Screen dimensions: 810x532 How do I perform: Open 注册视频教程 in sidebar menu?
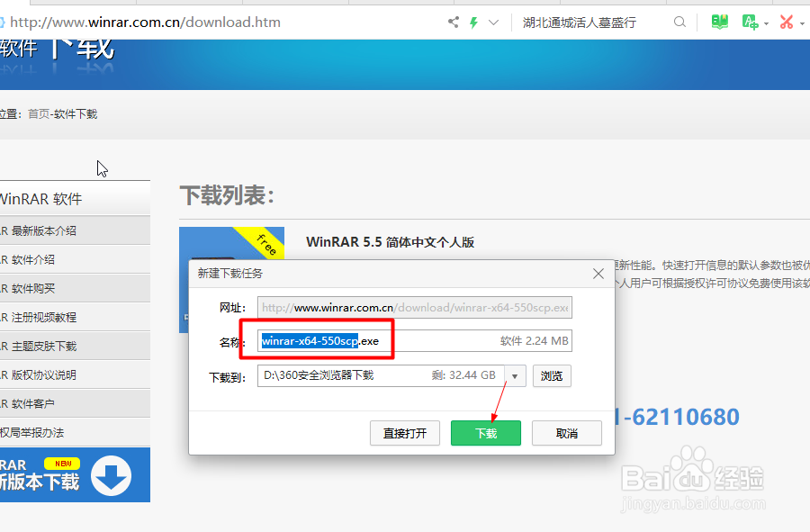tap(75, 317)
